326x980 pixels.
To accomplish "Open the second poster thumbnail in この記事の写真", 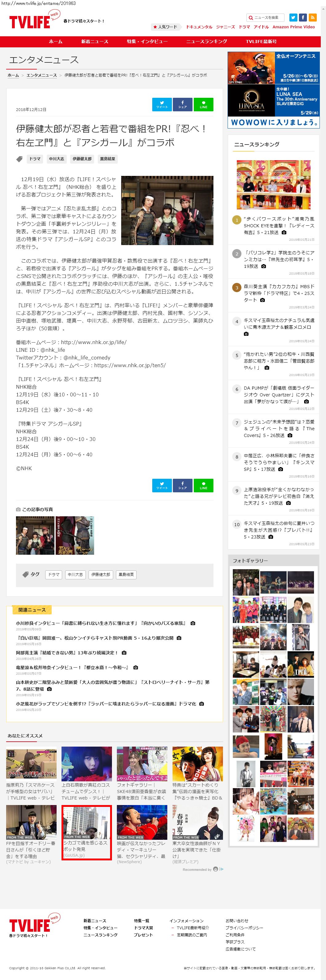I will [75, 535].
